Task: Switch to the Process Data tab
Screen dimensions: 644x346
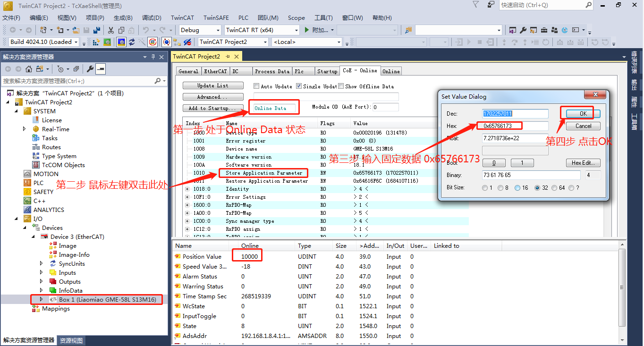Action: pyautogui.click(x=272, y=71)
